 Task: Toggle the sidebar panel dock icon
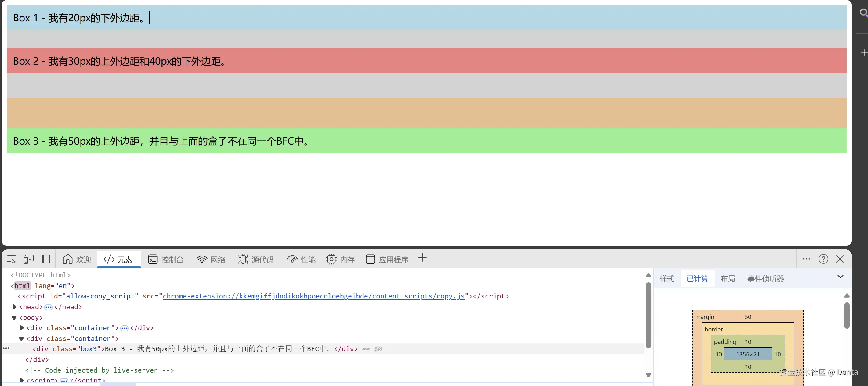click(46, 259)
